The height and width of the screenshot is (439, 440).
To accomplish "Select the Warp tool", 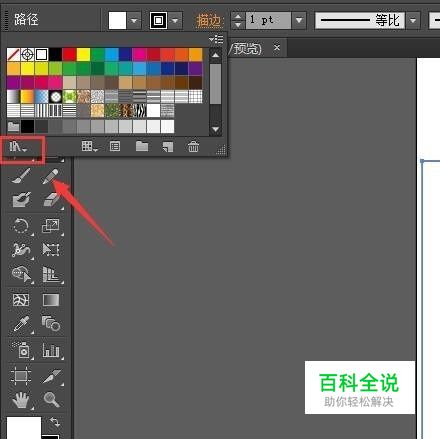I will click(21, 250).
